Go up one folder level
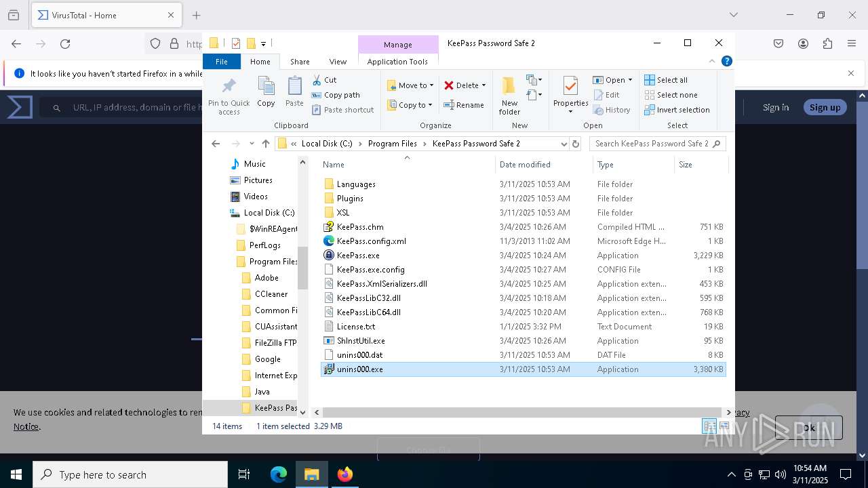Image resolution: width=868 pixels, height=488 pixels. [x=266, y=144]
